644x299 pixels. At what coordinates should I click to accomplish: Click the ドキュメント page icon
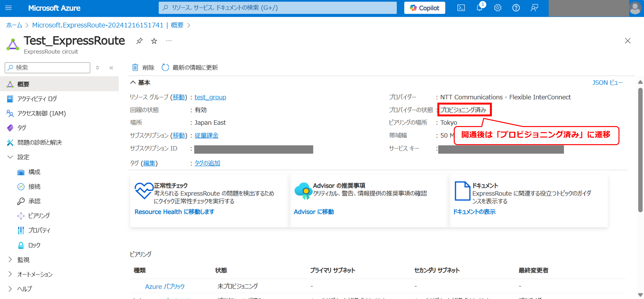[x=462, y=191]
